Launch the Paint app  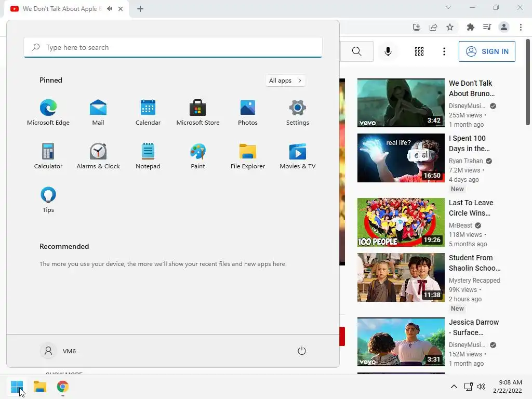pos(198,156)
